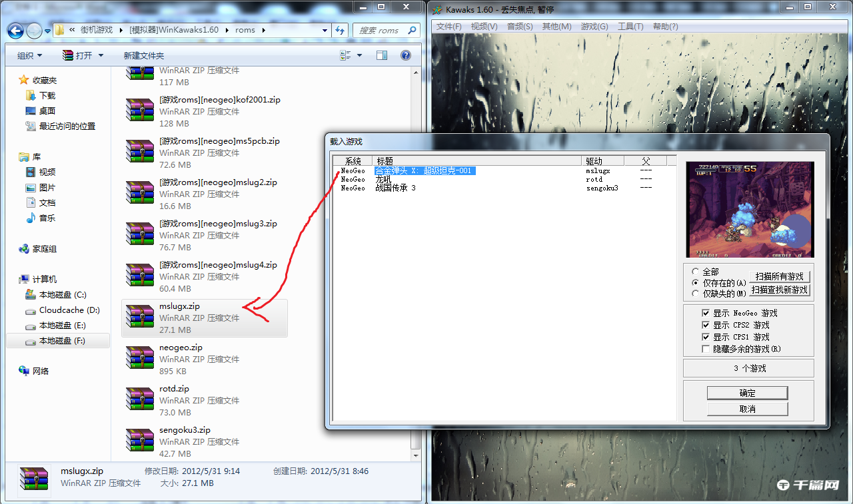Screen dimensions: 853x504
Task: Open the 文件(F) menu in Kawaks
Action: [448, 27]
